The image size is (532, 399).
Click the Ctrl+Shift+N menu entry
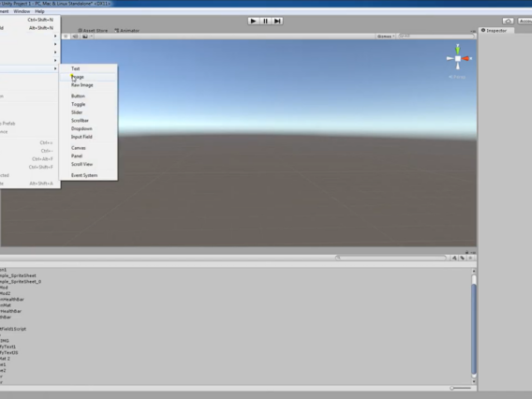click(x=30, y=20)
